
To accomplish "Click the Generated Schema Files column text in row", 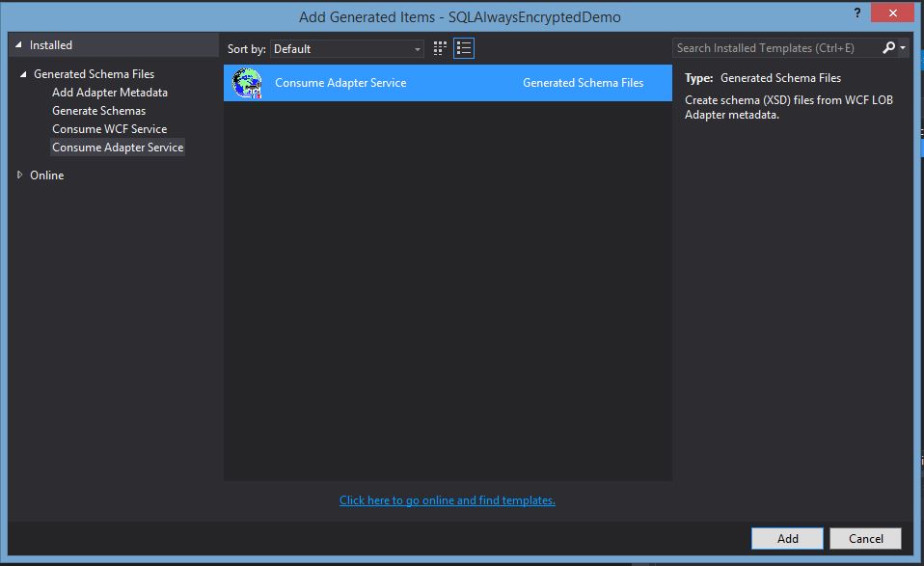I will [x=583, y=83].
